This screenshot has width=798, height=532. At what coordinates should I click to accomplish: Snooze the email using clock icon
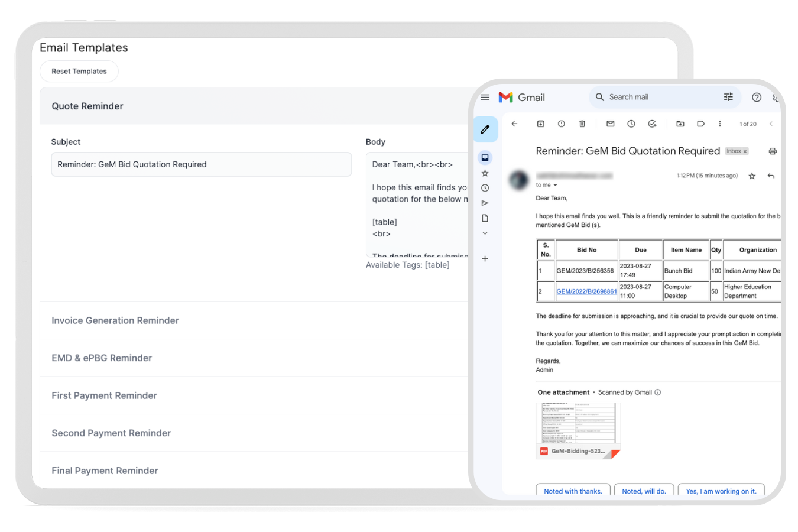pos(631,124)
